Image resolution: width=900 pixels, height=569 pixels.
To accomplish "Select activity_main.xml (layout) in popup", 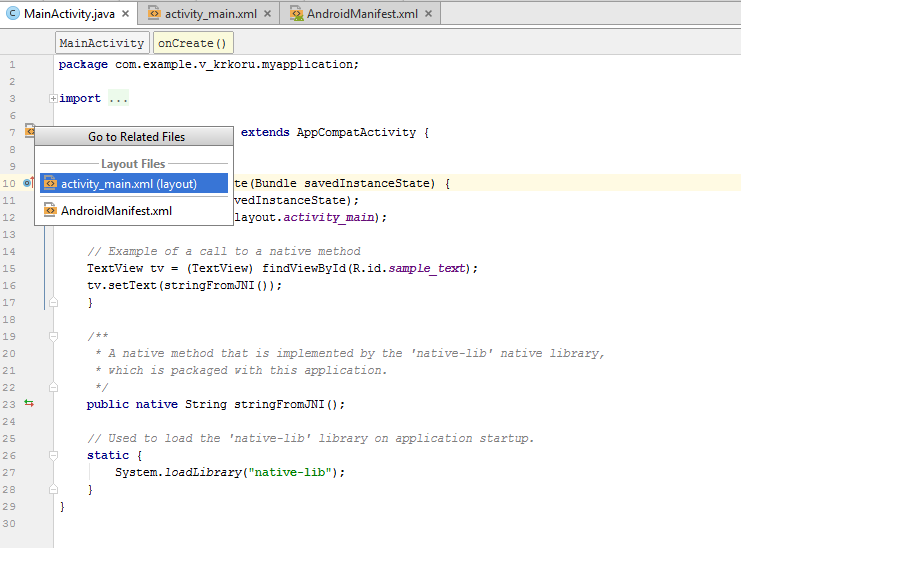I will tap(134, 184).
